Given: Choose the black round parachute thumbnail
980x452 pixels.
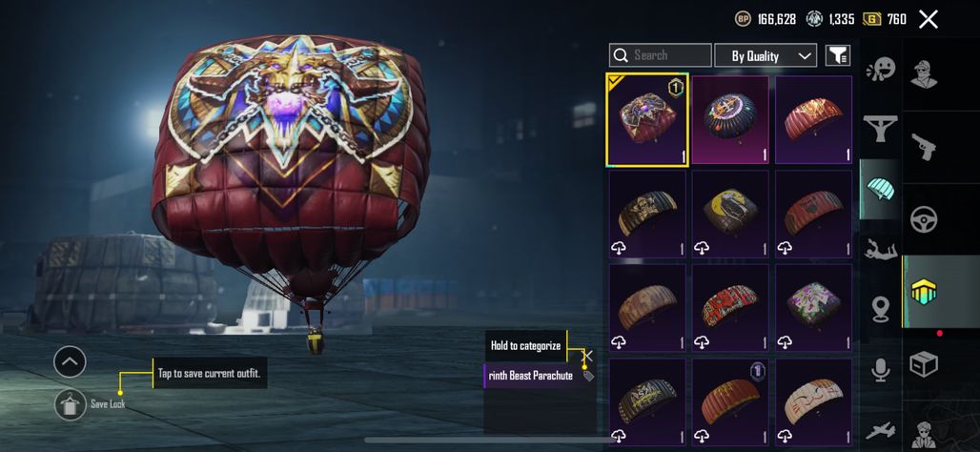Looking at the screenshot, I should click(x=730, y=120).
